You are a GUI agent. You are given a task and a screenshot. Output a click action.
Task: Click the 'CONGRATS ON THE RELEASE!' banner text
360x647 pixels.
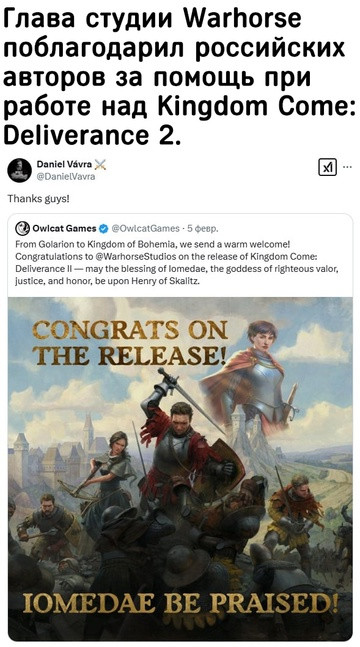click(131, 344)
